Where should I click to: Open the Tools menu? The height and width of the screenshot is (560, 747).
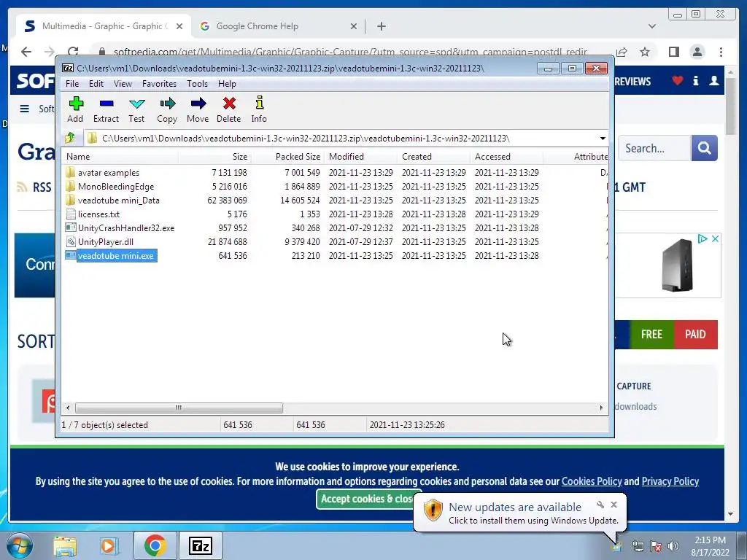coord(197,84)
